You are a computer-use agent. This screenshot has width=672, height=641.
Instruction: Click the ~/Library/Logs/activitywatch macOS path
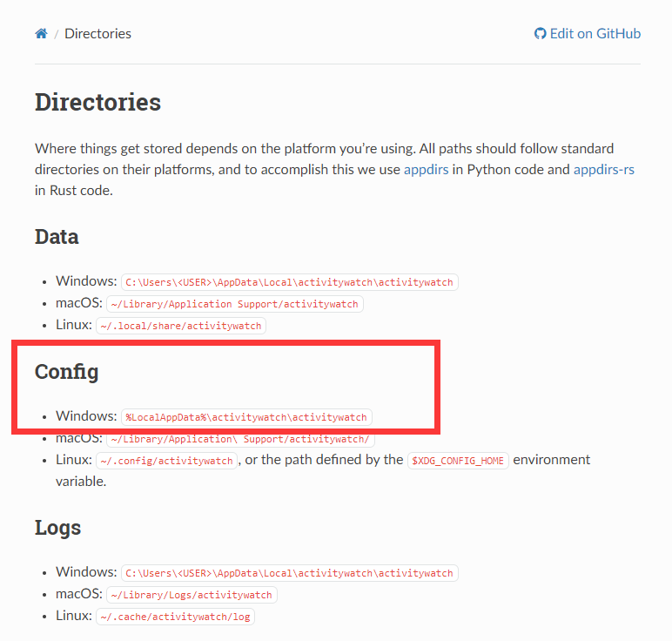click(192, 595)
